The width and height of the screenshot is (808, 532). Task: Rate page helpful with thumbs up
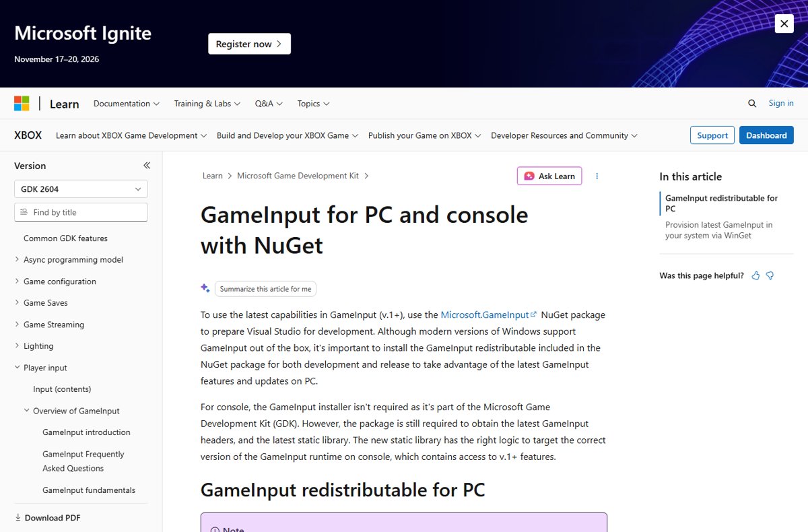click(755, 275)
